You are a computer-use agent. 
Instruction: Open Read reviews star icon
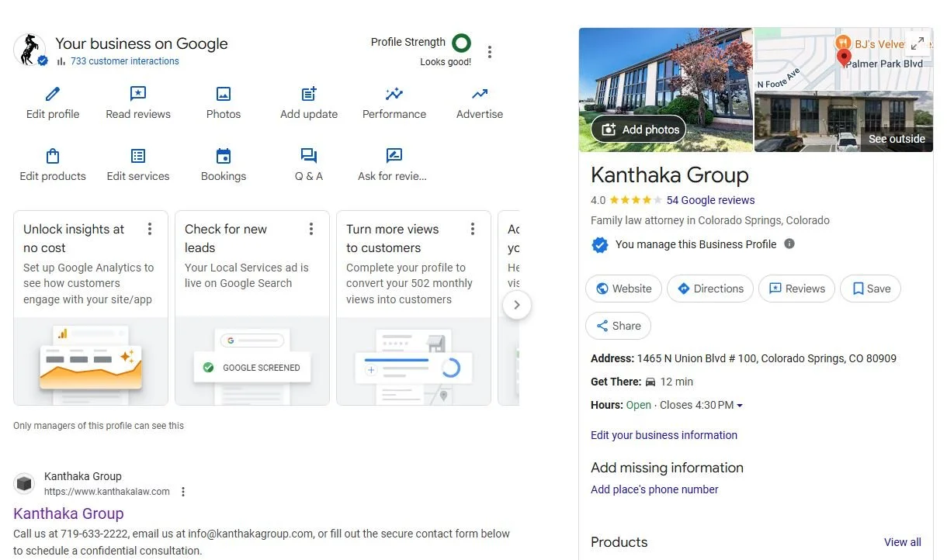click(x=138, y=94)
